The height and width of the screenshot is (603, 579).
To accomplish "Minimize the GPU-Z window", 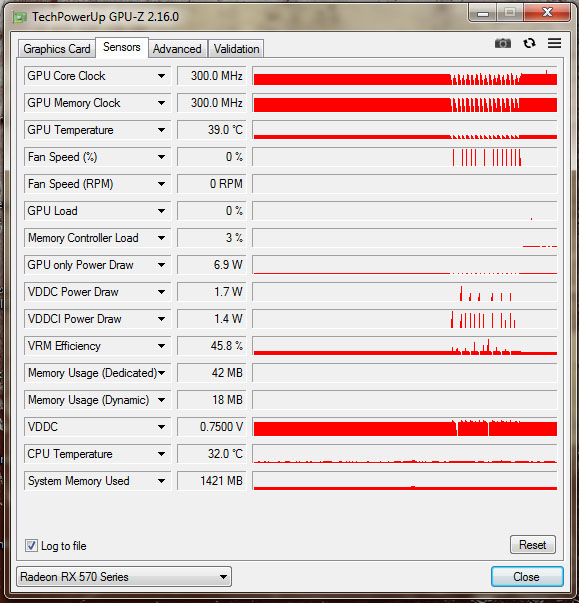I will pos(483,13).
